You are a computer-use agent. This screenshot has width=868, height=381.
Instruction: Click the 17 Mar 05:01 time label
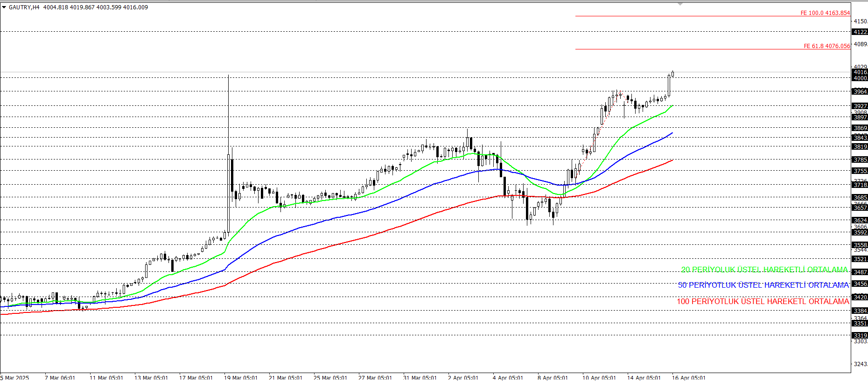tap(196, 378)
